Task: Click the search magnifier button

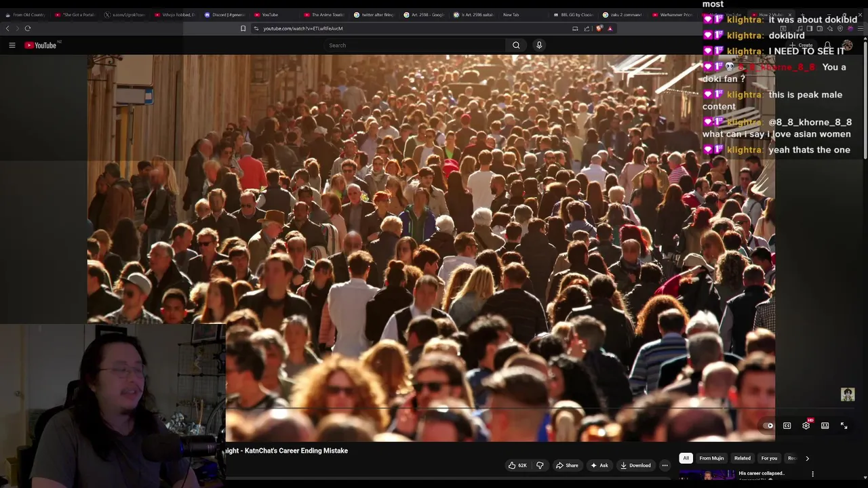Action: 516,45
